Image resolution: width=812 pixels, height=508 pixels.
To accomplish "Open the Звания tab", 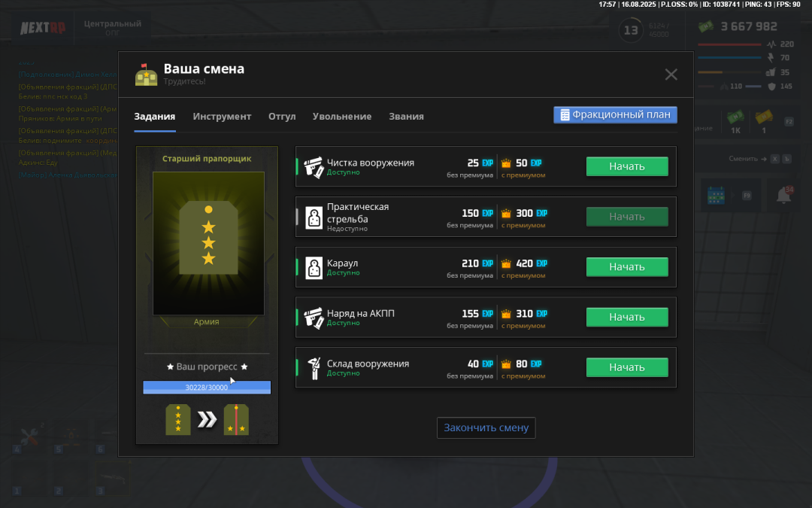I will (407, 117).
